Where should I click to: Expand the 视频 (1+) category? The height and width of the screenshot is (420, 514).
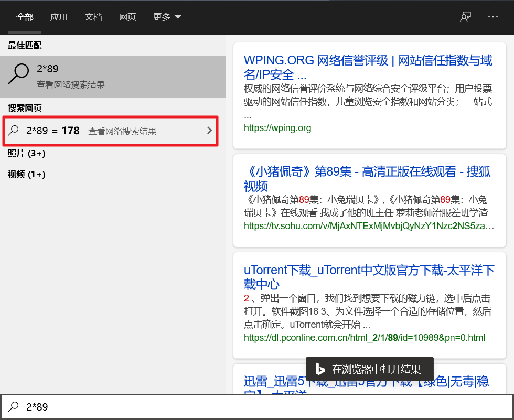coord(27,174)
